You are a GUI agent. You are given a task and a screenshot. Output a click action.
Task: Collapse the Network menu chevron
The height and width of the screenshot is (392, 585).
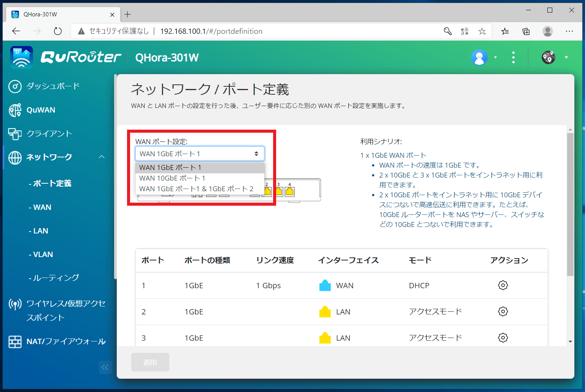102,157
